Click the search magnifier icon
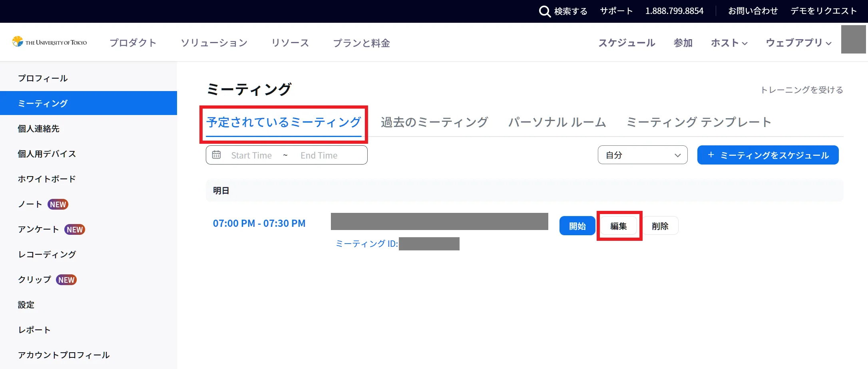The image size is (868, 369). tap(545, 11)
